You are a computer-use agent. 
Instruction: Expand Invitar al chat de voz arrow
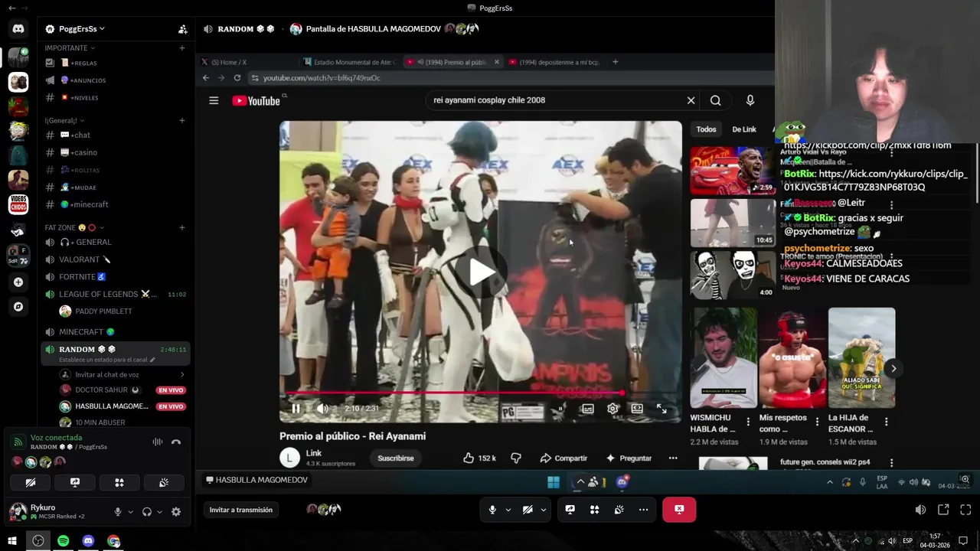tap(182, 374)
